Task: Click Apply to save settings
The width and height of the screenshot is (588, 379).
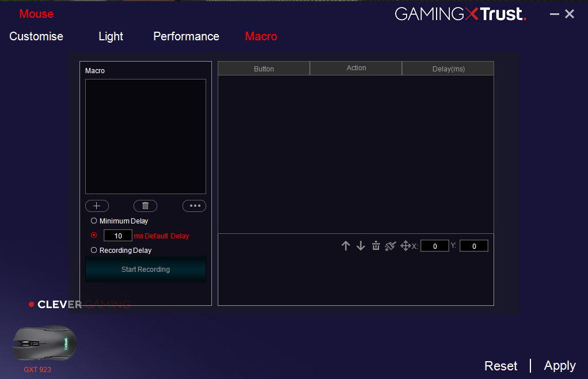Action: [560, 366]
